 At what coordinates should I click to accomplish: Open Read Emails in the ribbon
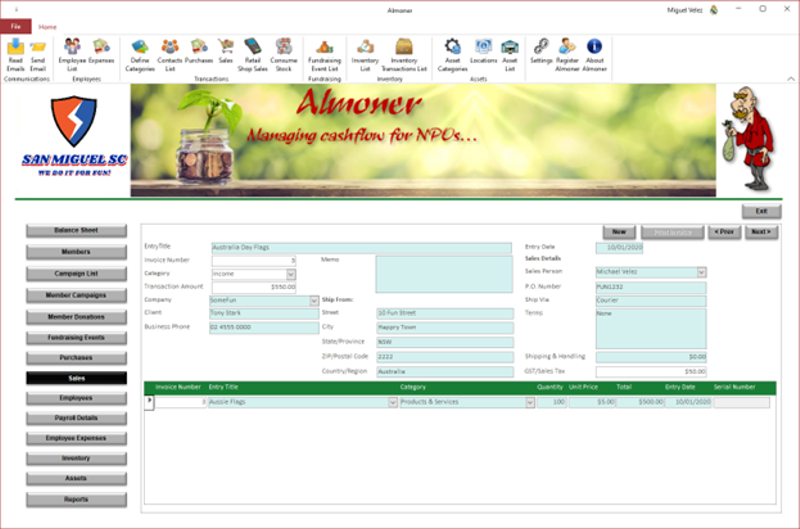pyautogui.click(x=15, y=55)
